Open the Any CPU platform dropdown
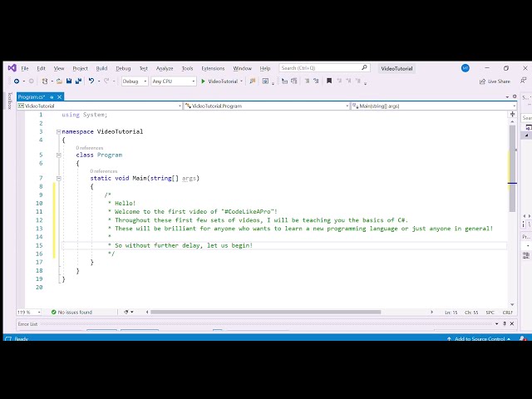This screenshot has width=532, height=399. tap(174, 81)
